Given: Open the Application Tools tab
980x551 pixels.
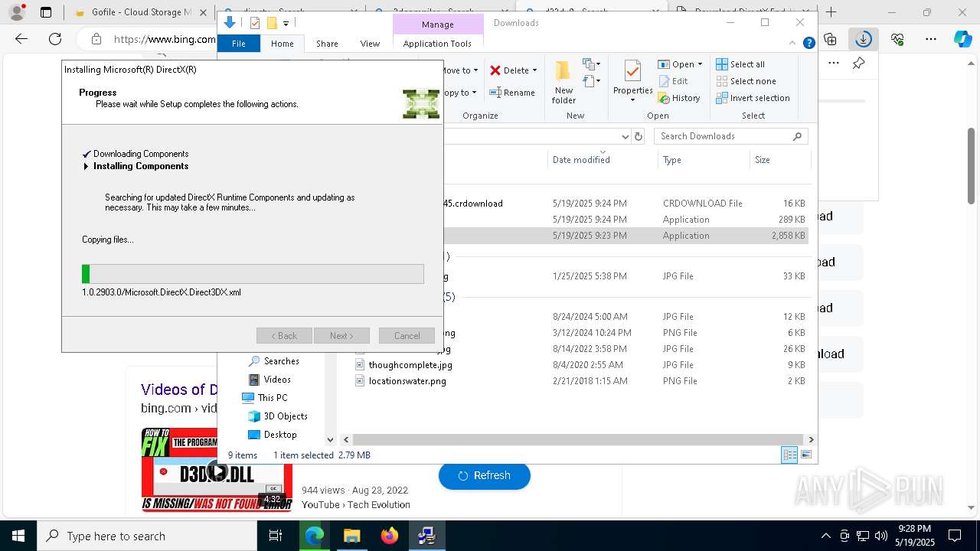Looking at the screenshot, I should (x=437, y=44).
